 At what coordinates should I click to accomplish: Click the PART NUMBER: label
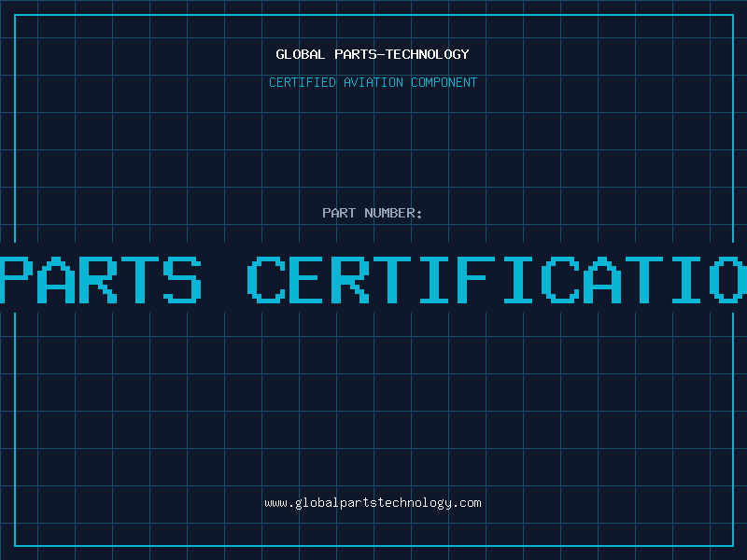tap(373, 213)
